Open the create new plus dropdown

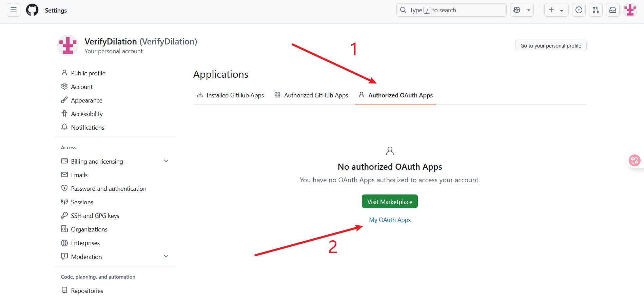[x=556, y=10]
